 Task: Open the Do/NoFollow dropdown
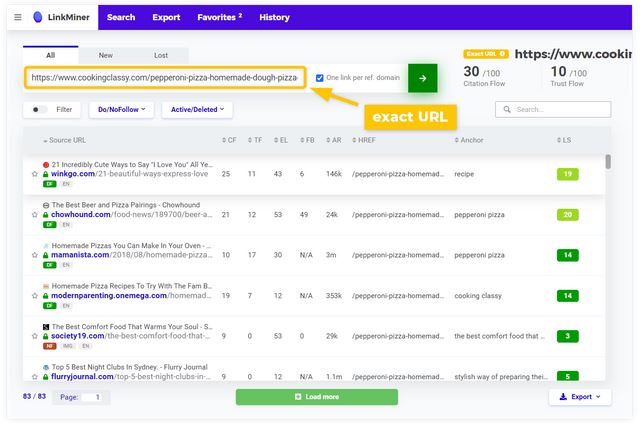click(x=122, y=109)
